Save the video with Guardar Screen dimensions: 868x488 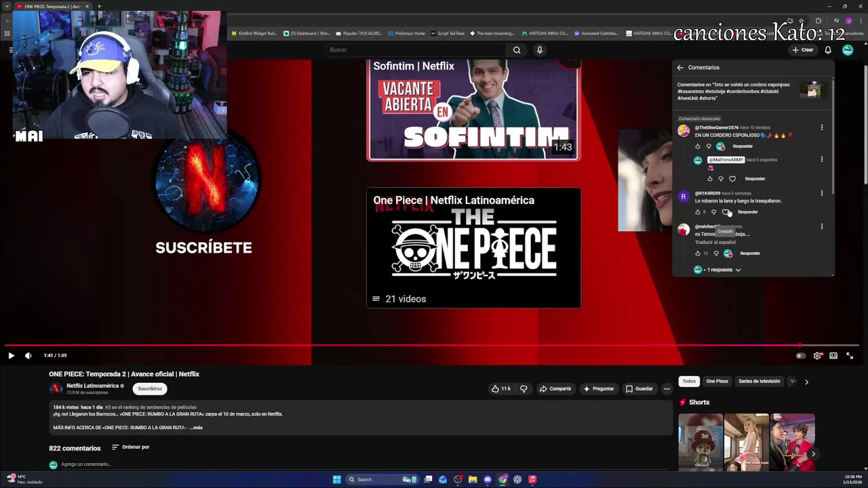click(639, 389)
